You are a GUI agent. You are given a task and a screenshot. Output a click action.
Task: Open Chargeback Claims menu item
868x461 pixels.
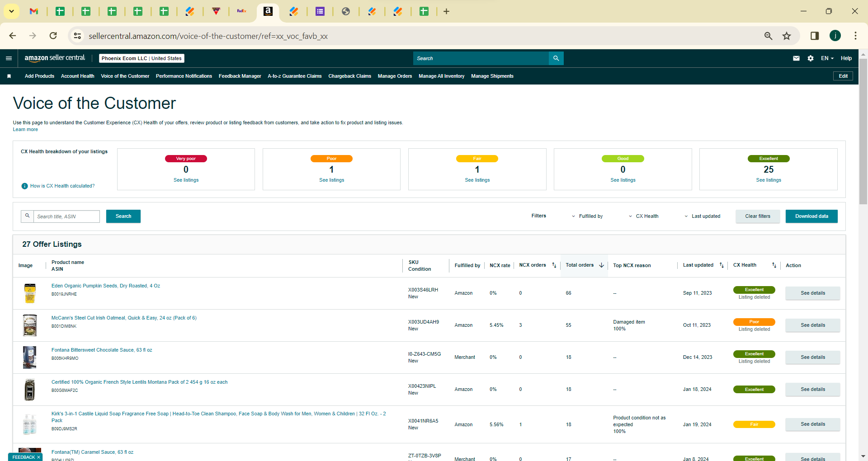click(350, 76)
